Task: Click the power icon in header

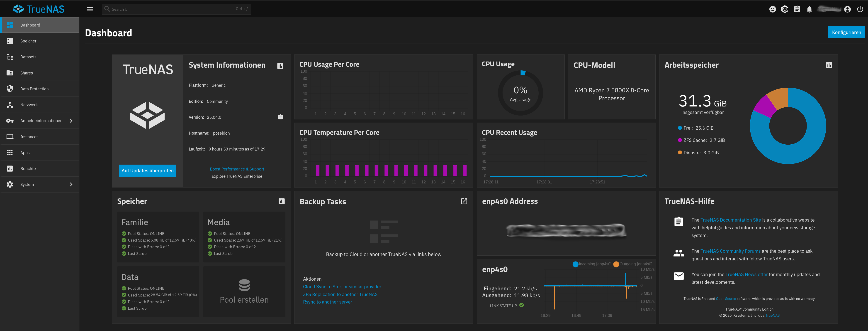Action: pos(860,9)
